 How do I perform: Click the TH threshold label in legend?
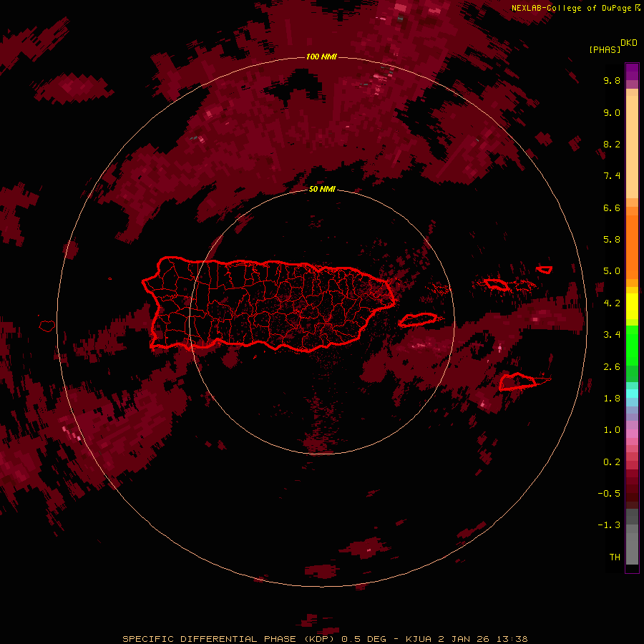click(615, 557)
